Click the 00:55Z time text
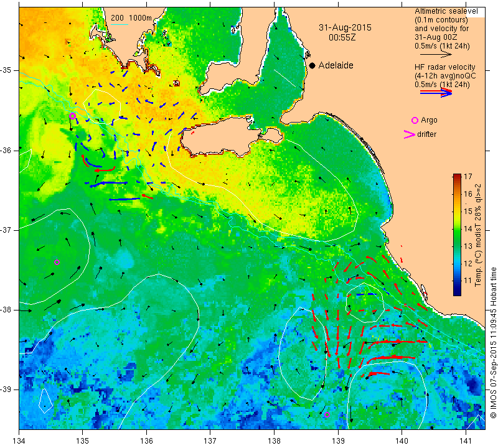The image size is (498, 448). point(342,37)
